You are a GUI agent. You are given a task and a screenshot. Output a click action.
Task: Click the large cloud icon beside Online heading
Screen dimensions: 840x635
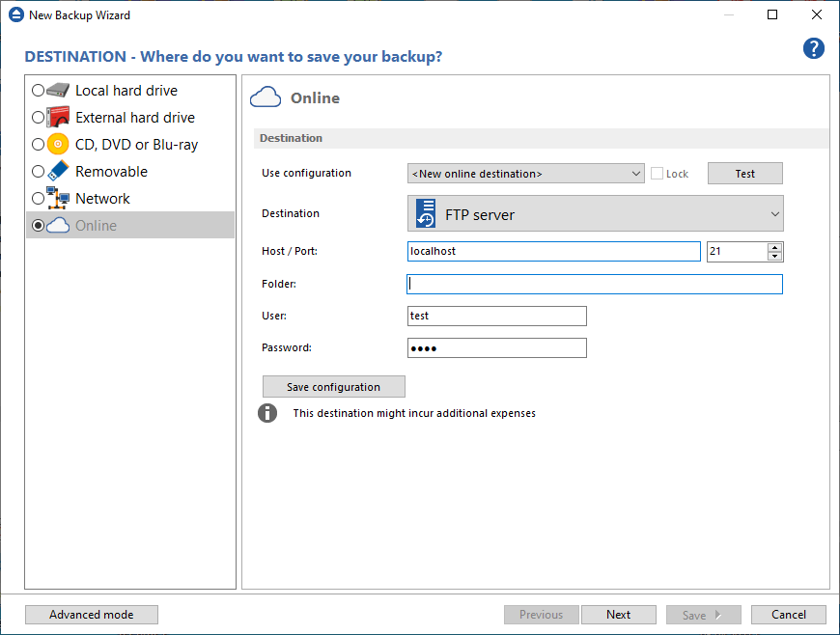(x=266, y=97)
